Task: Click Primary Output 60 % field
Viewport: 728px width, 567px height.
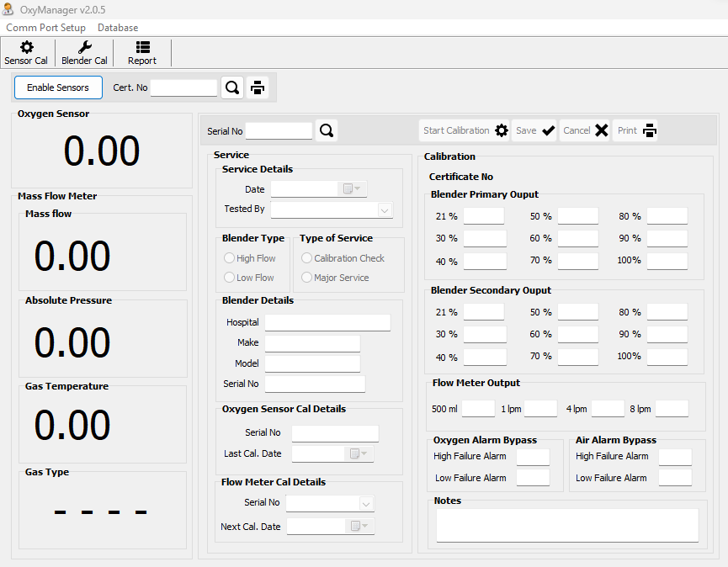Action: (x=578, y=238)
